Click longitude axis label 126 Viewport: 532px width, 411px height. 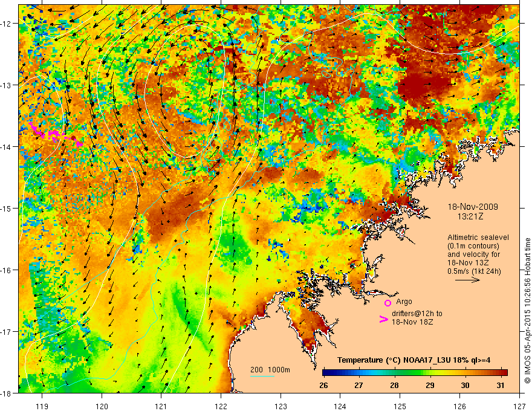coord(459,406)
